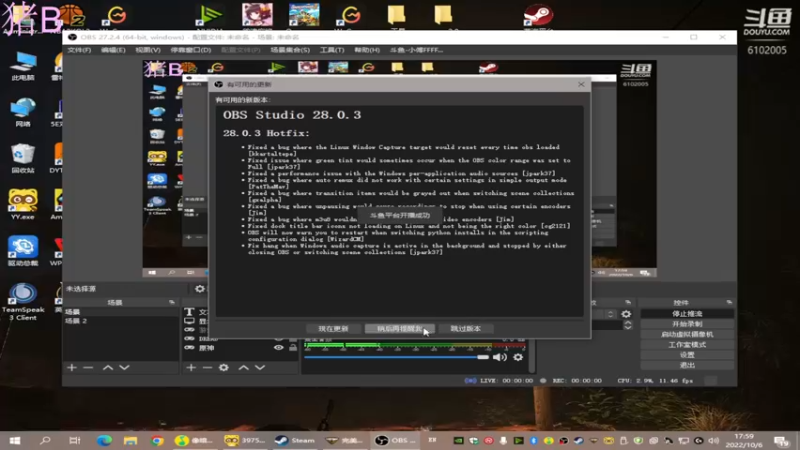Open 文件(F) menu

pyautogui.click(x=79, y=50)
